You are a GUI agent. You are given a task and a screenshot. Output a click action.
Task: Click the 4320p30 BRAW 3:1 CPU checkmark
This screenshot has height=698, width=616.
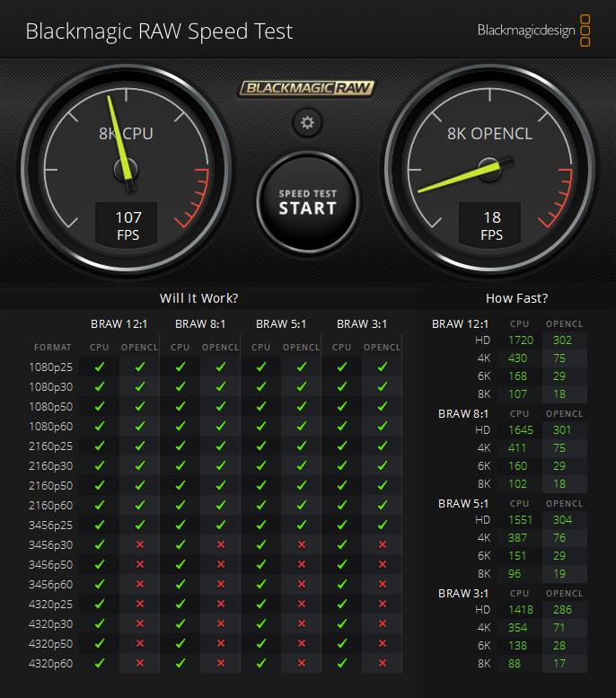(x=342, y=623)
